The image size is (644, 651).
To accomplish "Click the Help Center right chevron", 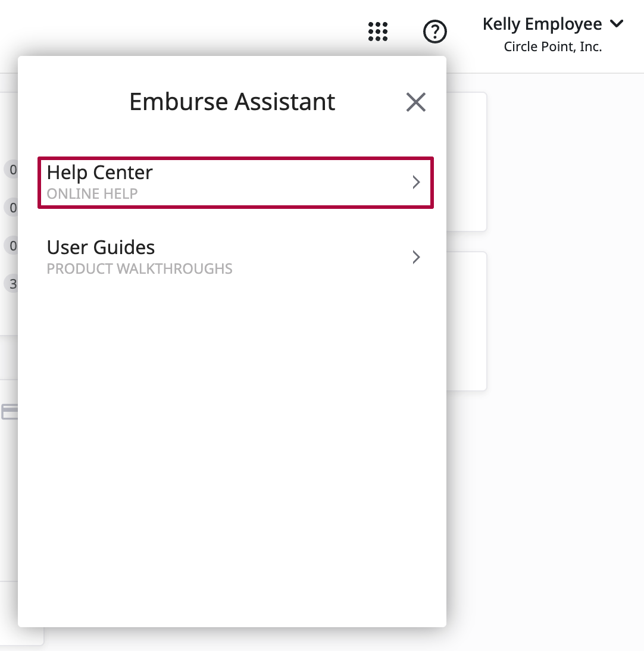I will tap(416, 182).
